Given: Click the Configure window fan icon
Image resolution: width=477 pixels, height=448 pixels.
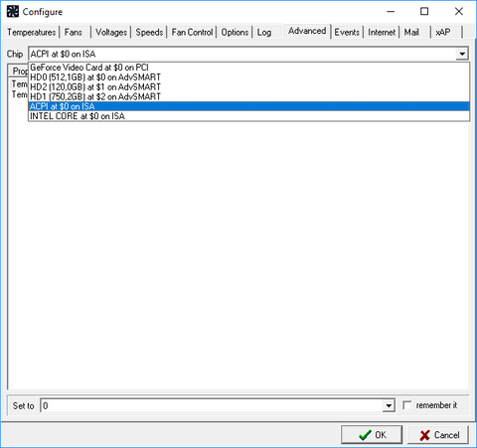Looking at the screenshot, I should click(x=13, y=12).
